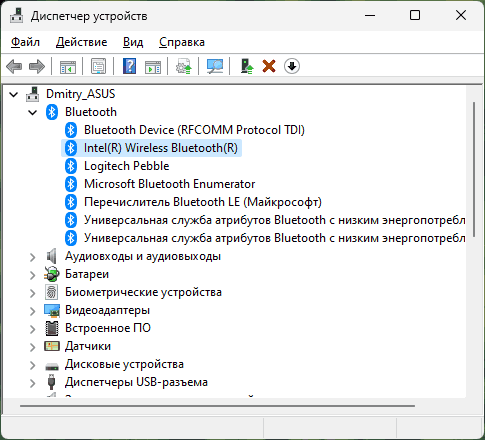Click the Bluetooth category icon
Viewport: 485px width, 440px height.
[52, 112]
